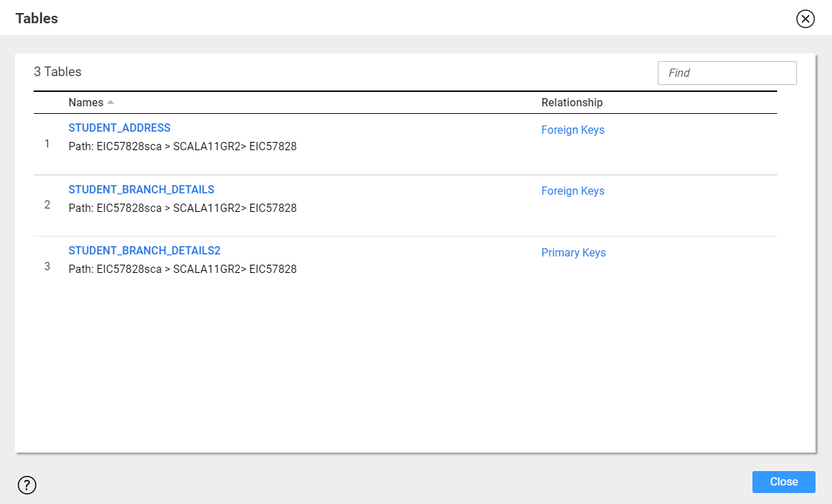
Task: Close the Tables dialog with the X icon
Action: click(x=805, y=19)
